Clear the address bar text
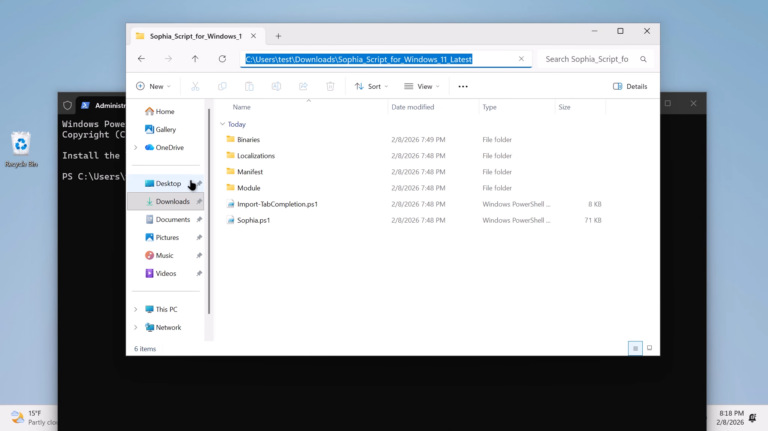Screen dimensions: 768x431 [x=521, y=59]
